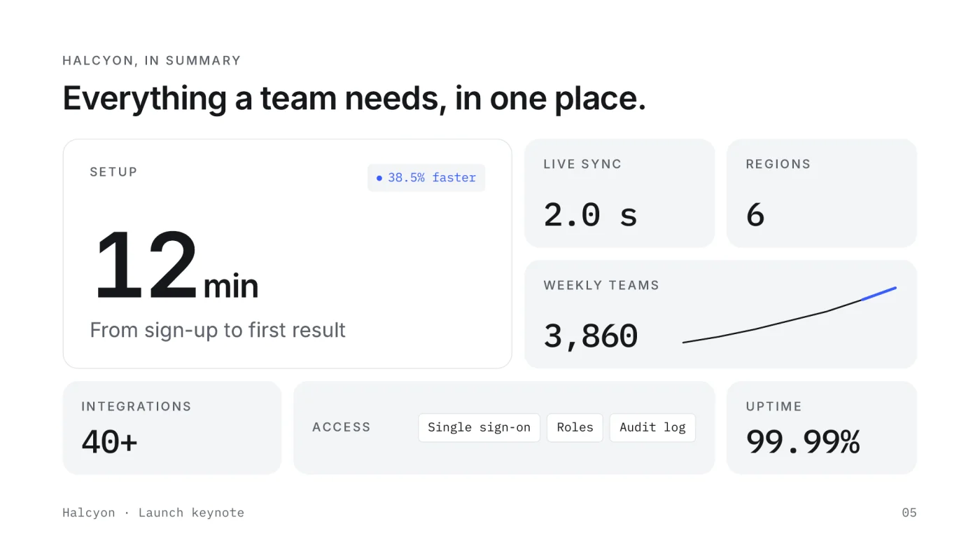This screenshot has height=552, width=980.
Task: Click the blue dot in the faster badge
Action: [x=379, y=178]
